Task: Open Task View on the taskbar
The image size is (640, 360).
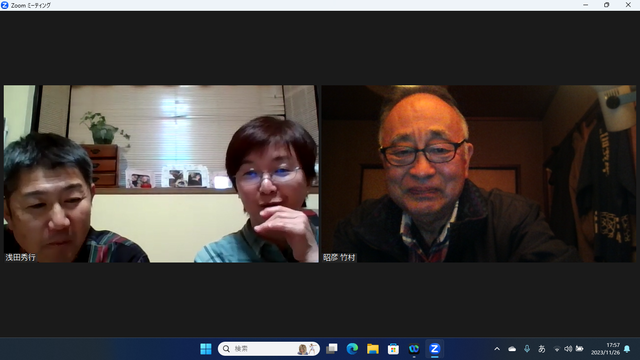Action: coord(331,349)
